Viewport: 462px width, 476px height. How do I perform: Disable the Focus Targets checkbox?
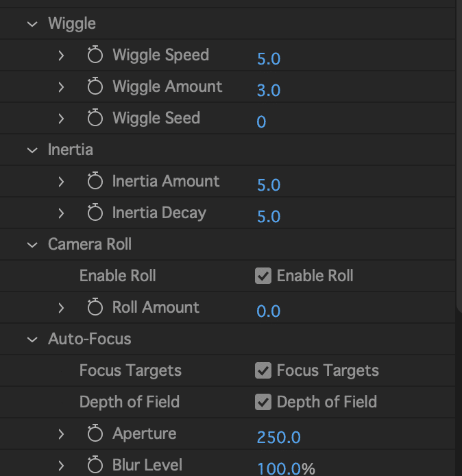tap(263, 371)
